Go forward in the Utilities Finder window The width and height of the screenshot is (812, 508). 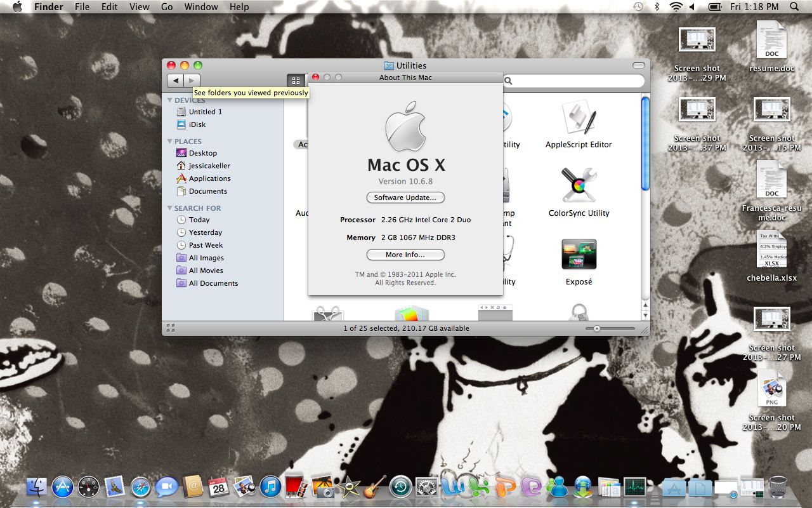coord(192,81)
